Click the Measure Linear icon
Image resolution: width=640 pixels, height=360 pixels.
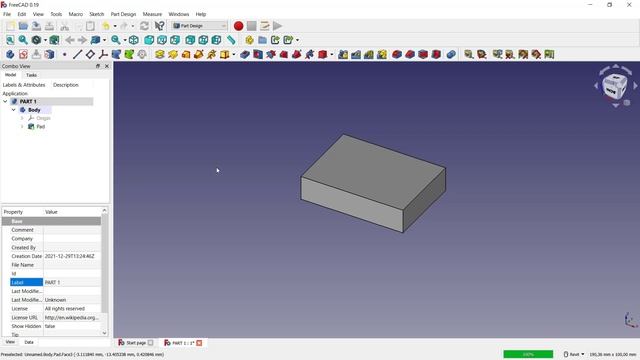(x=469, y=54)
